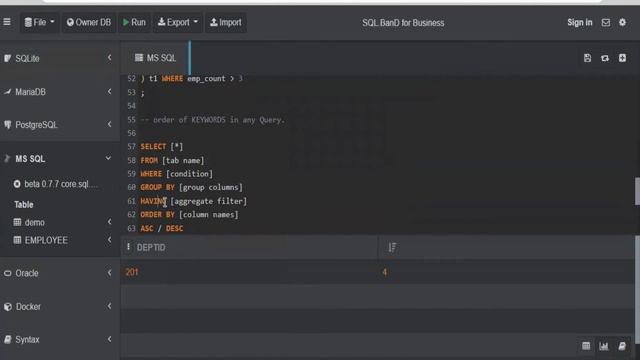640x360 pixels.
Task: Select the MS SQL editor tab
Action: pyautogui.click(x=156, y=58)
